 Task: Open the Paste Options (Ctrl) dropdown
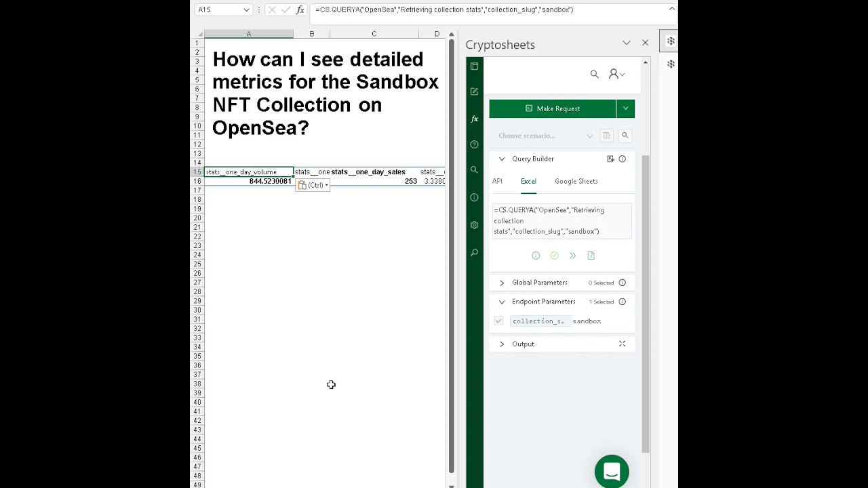pyautogui.click(x=313, y=185)
